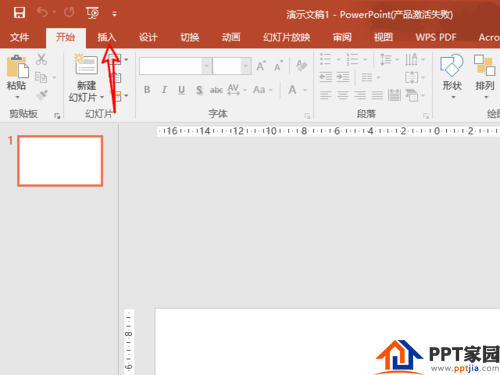
Task: Click the Clear All Formatting icon
Action: [302, 65]
